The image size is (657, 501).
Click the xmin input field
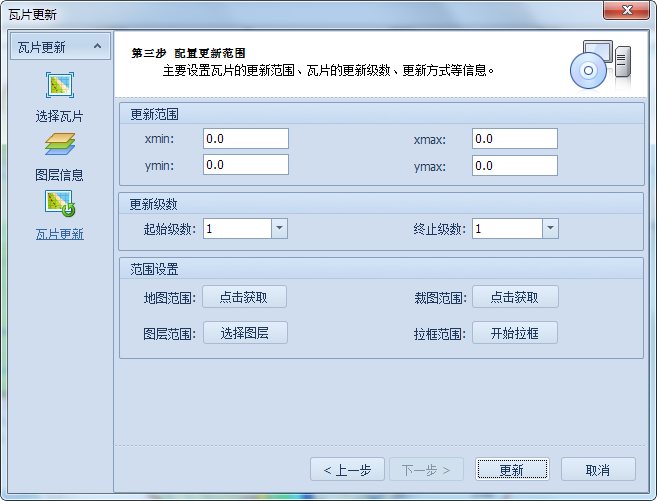245,139
